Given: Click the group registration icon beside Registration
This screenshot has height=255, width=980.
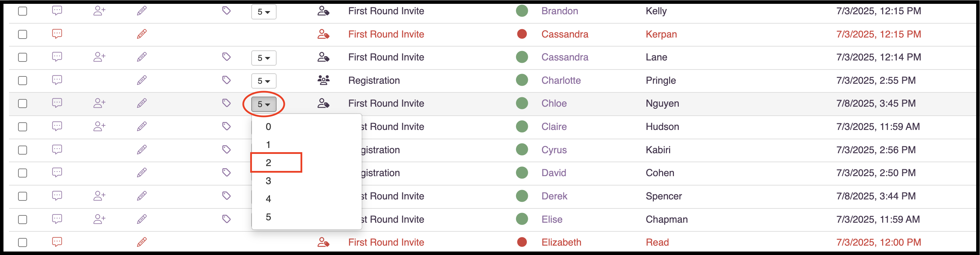Looking at the screenshot, I should [323, 80].
